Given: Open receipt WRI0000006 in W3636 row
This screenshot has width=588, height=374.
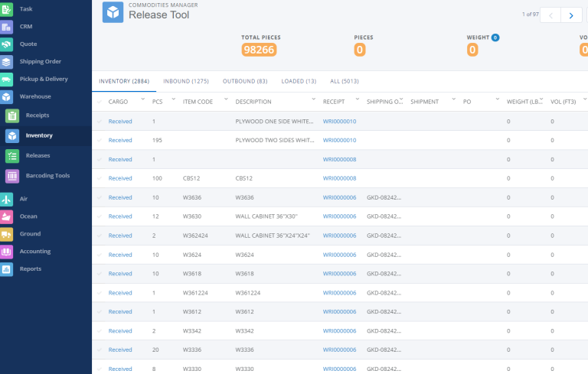Looking at the screenshot, I should coord(339,197).
